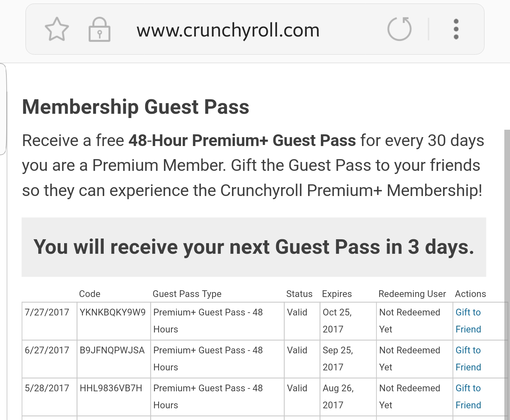Gift the HHL9836VB7H pass to a friend
Screen dimensions: 510x420
tap(468, 397)
